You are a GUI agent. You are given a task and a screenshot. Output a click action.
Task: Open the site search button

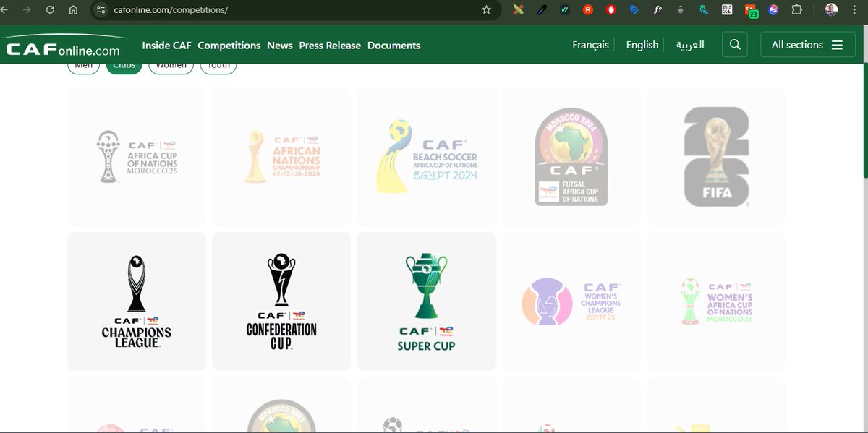[x=735, y=45]
